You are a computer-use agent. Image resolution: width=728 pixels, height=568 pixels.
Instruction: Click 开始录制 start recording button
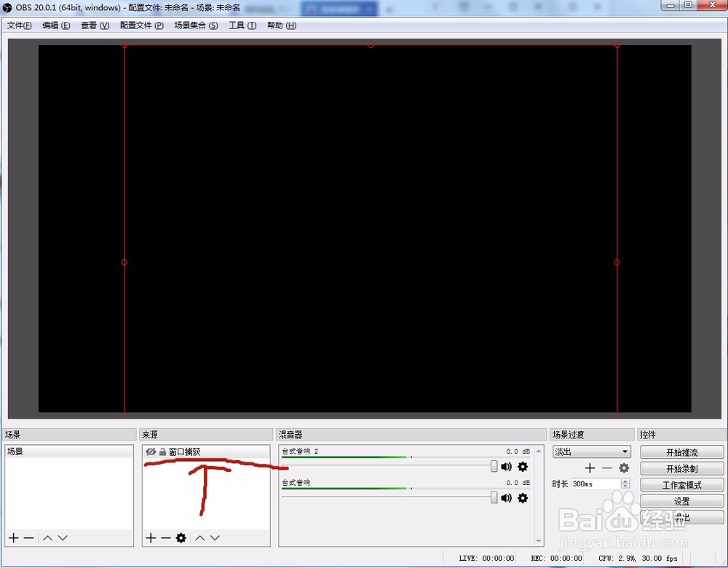click(x=681, y=468)
